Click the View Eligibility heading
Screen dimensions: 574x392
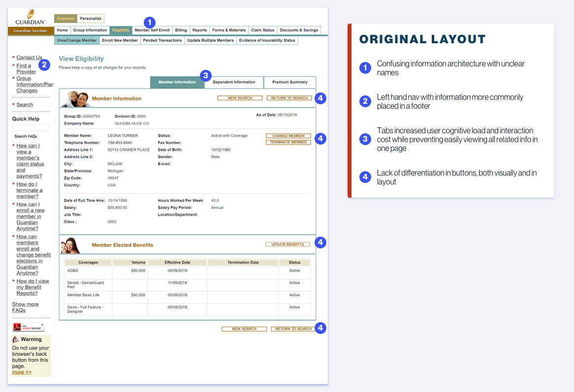[81, 59]
